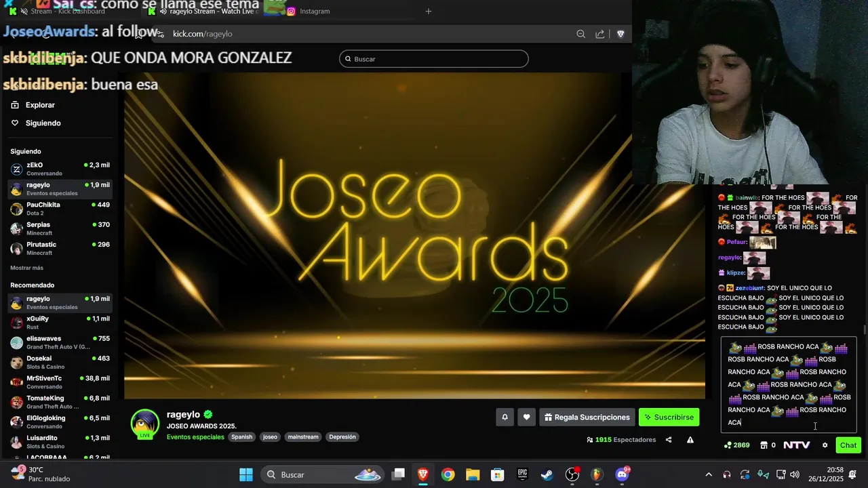Click the share icon next to Espectadores
Viewport: 868px width, 488px height.
pos(669,440)
